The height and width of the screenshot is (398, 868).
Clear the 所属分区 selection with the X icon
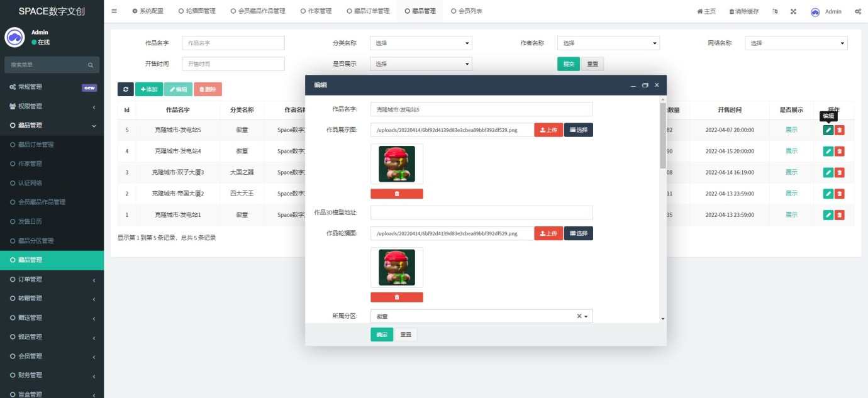coord(579,316)
